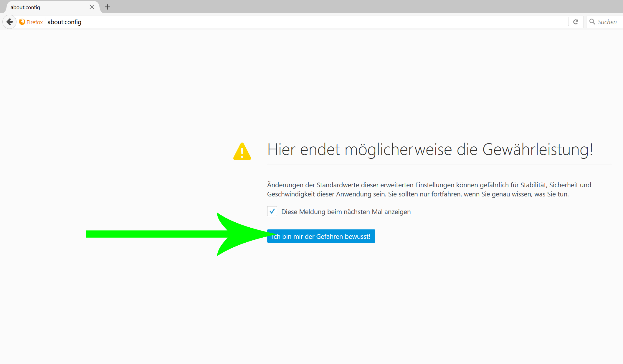Click the yellow warning triangle icon
Image resolution: width=623 pixels, height=364 pixels.
(242, 152)
